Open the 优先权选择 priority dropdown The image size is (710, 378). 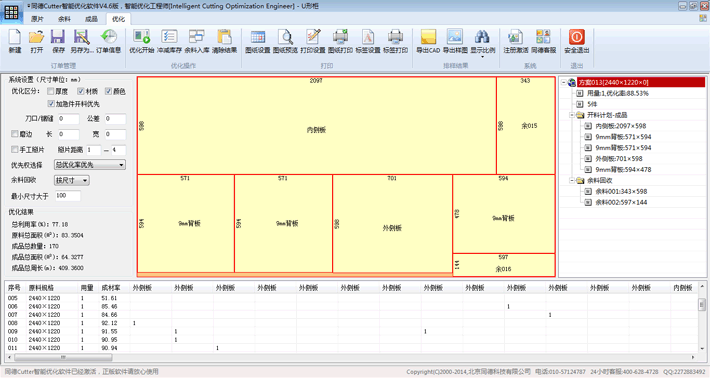(90, 165)
